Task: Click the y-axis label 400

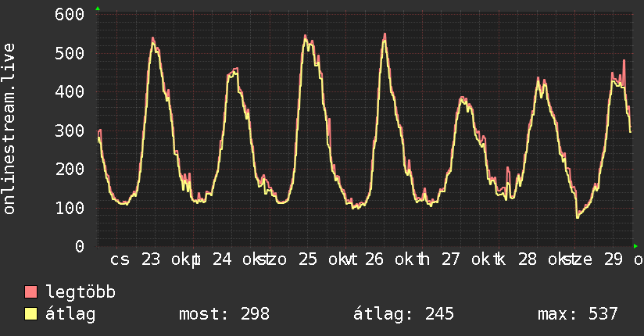Action: coord(70,91)
